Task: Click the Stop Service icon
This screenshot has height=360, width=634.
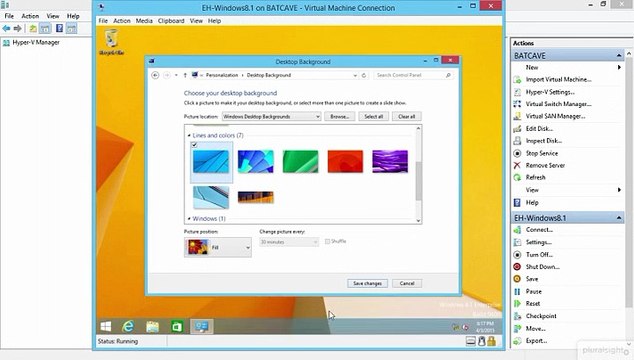Action: 517,153
